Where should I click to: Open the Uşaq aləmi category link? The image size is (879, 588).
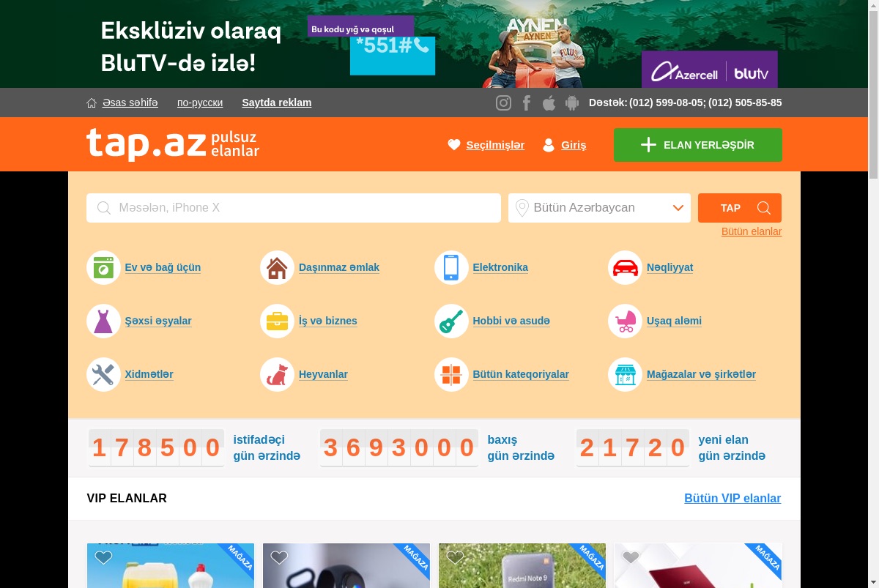[674, 321]
